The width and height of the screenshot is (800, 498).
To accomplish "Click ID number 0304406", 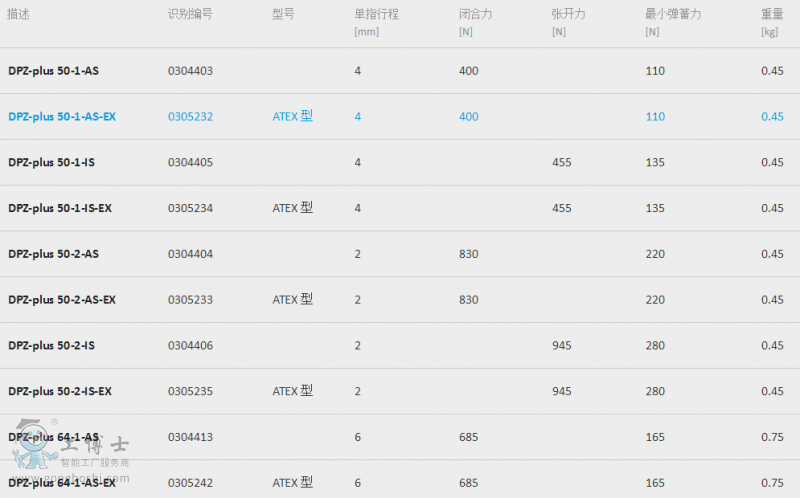I will [190, 345].
